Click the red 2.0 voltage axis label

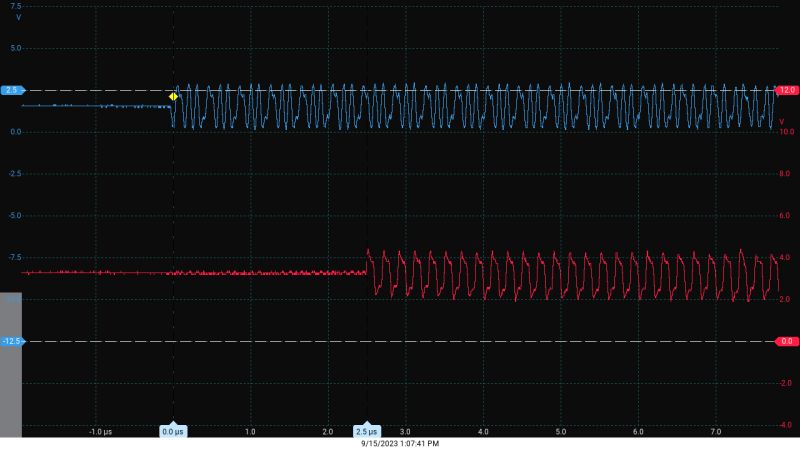point(784,299)
